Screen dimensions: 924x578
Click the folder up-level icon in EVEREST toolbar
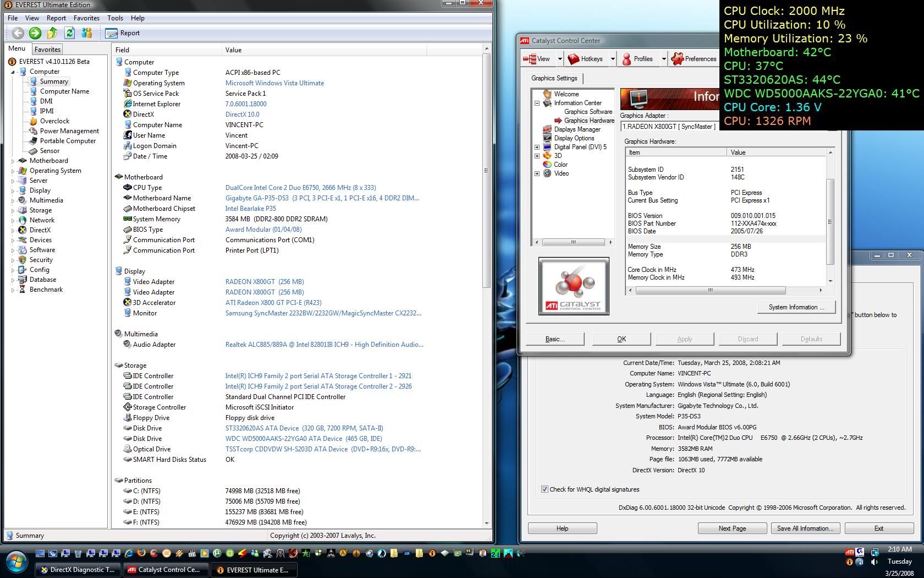52,33
